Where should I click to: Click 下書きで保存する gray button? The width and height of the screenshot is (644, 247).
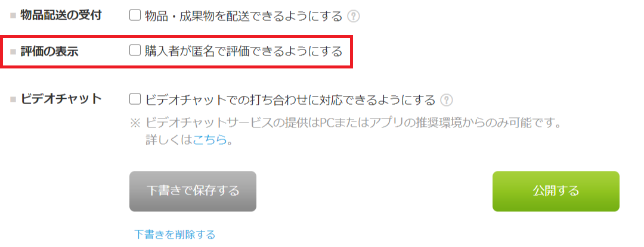coord(193,191)
